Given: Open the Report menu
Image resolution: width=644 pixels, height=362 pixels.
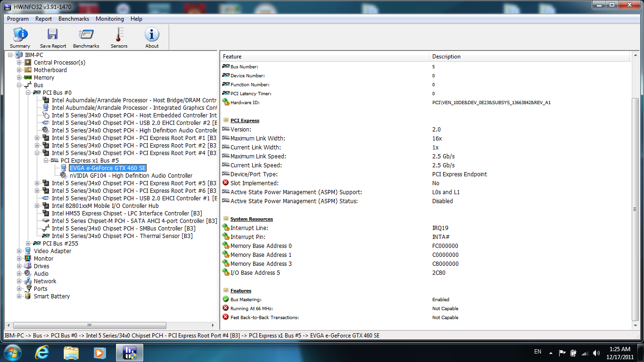Looking at the screenshot, I should coord(44,19).
